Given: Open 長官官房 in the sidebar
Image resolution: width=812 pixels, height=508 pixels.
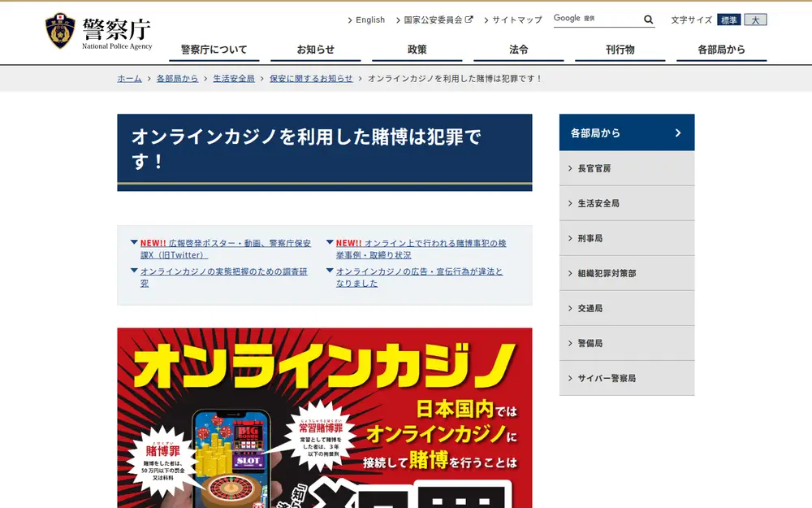Looking at the screenshot, I should coord(627,168).
